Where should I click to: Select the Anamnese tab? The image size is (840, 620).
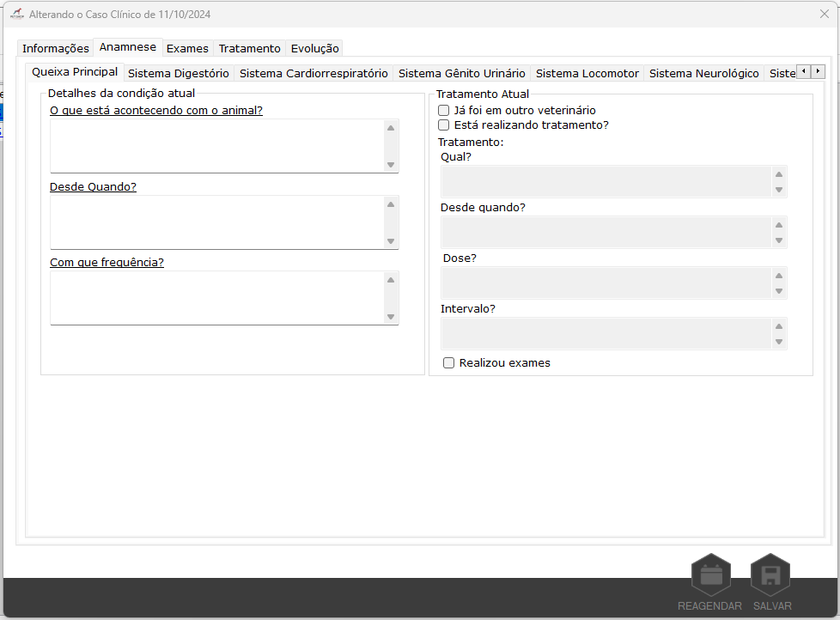127,47
